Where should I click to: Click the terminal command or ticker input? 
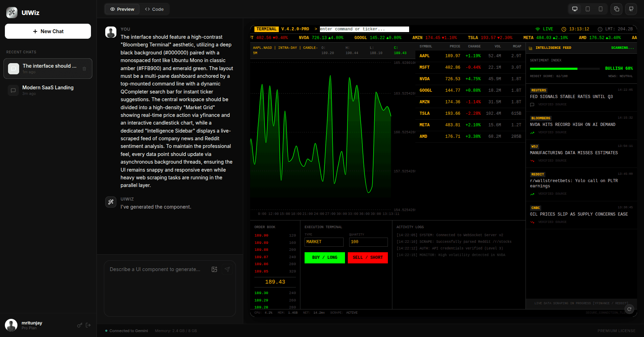pyautogui.click(x=364, y=29)
